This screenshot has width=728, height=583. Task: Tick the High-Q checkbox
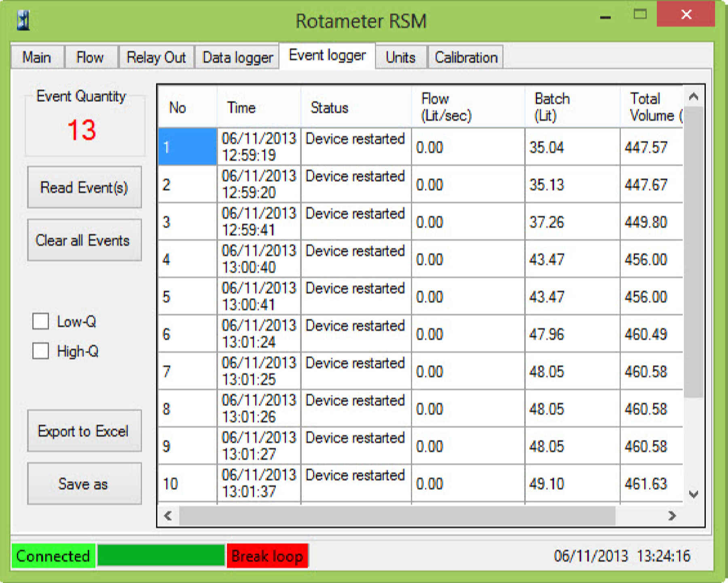[x=41, y=351]
